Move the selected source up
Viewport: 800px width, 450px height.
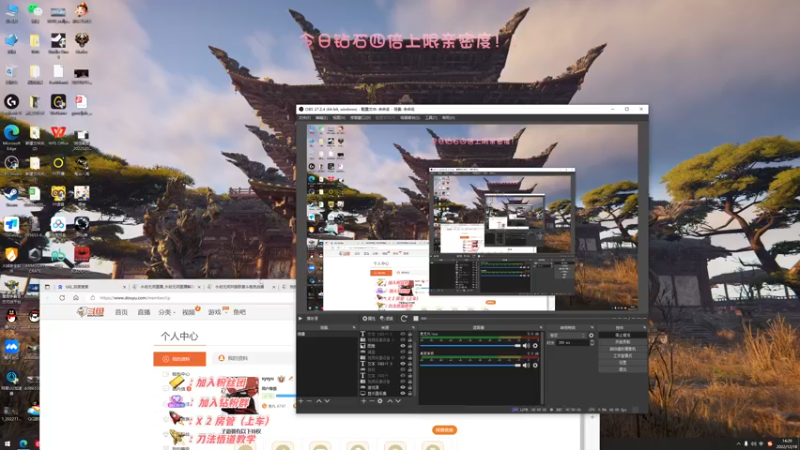(390, 401)
